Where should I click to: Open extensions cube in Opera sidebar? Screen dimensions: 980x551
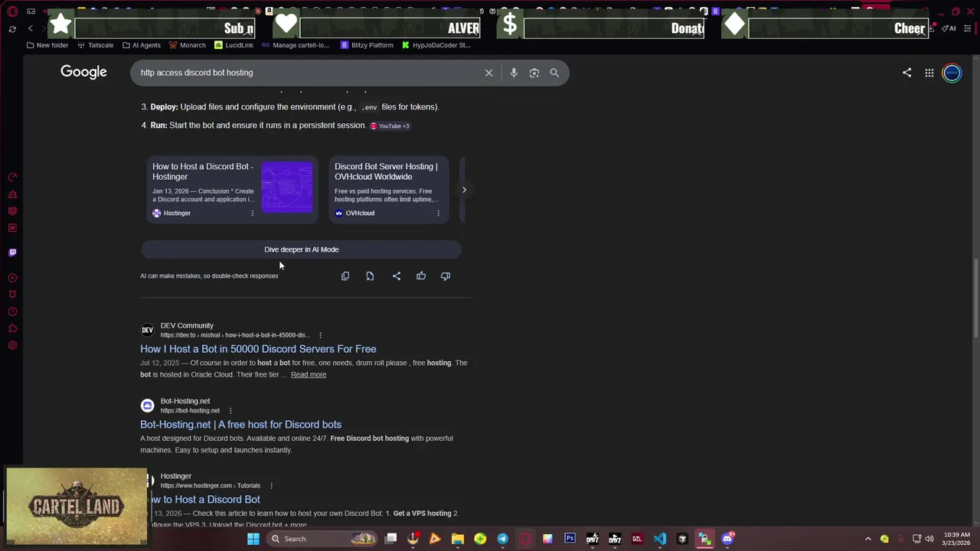tap(12, 328)
